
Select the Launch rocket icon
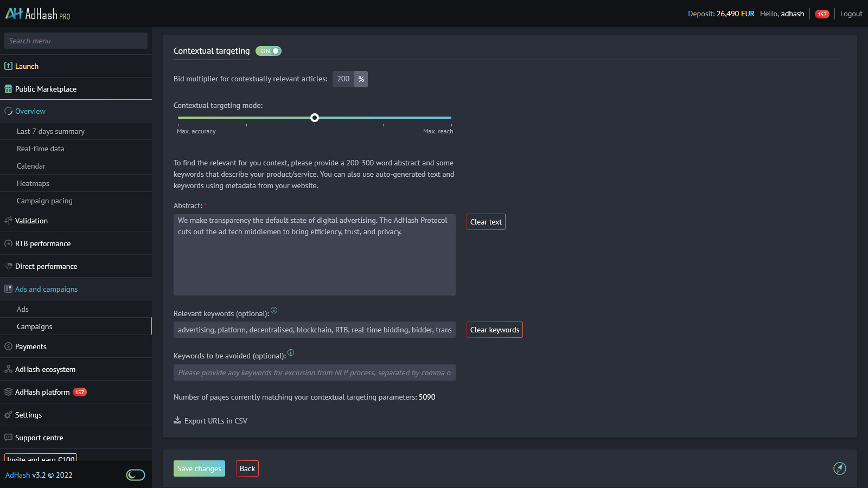[x=8, y=66]
